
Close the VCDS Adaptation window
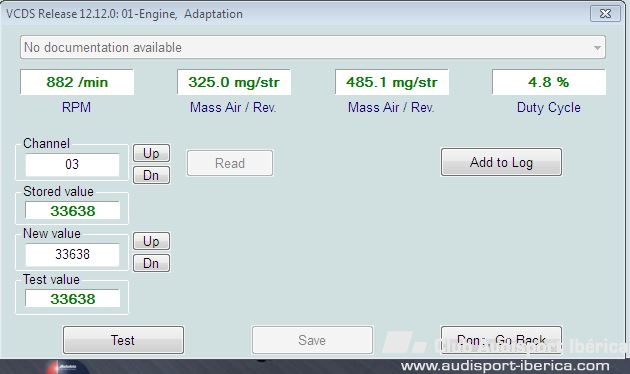605,14
